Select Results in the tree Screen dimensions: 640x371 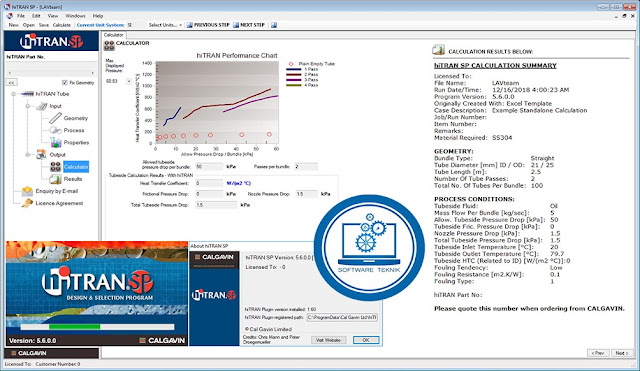73,179
